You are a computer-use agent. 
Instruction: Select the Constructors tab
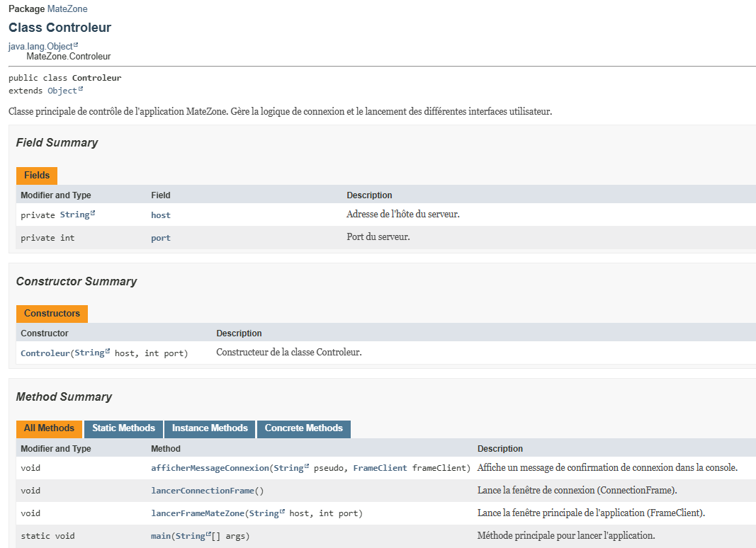[x=52, y=314]
